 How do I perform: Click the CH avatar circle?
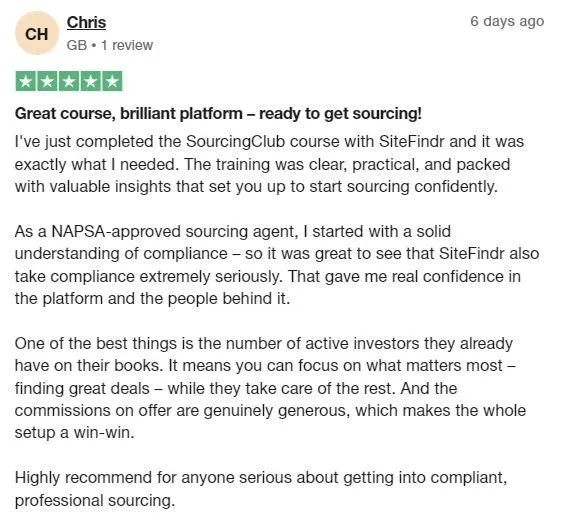37,33
